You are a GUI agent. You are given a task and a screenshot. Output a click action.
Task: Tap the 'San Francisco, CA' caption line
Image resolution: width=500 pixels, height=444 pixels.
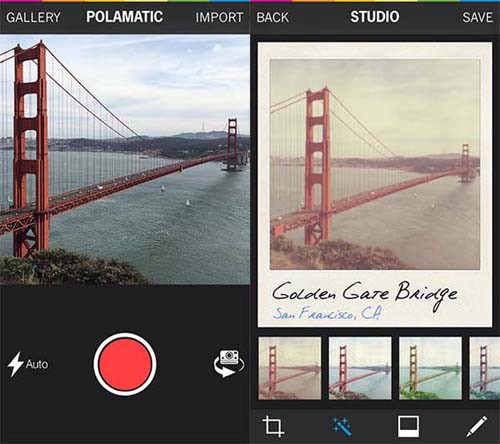tap(327, 313)
